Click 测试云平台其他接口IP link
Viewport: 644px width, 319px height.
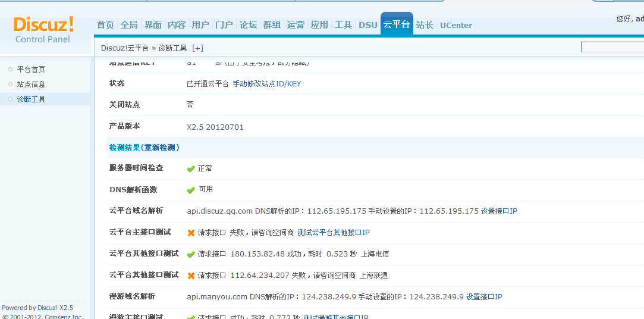tap(334, 233)
